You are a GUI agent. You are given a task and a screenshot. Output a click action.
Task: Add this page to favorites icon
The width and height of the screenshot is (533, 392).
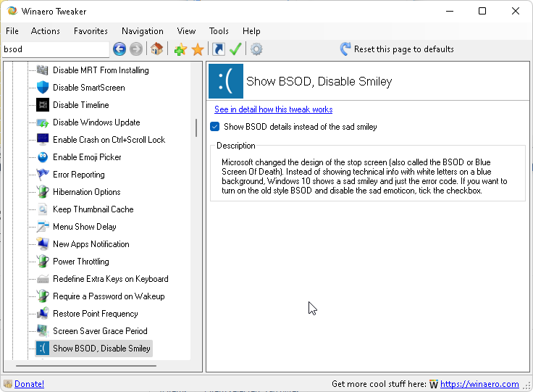pos(180,49)
